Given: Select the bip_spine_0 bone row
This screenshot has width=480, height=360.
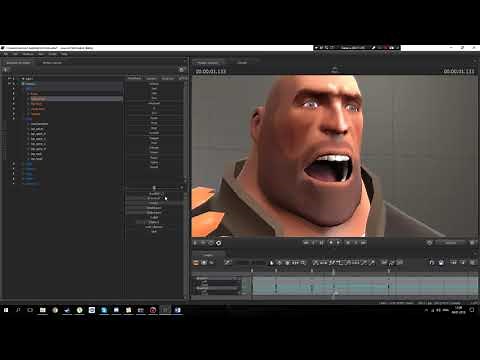Looking at the screenshot, I should click(x=38, y=134).
